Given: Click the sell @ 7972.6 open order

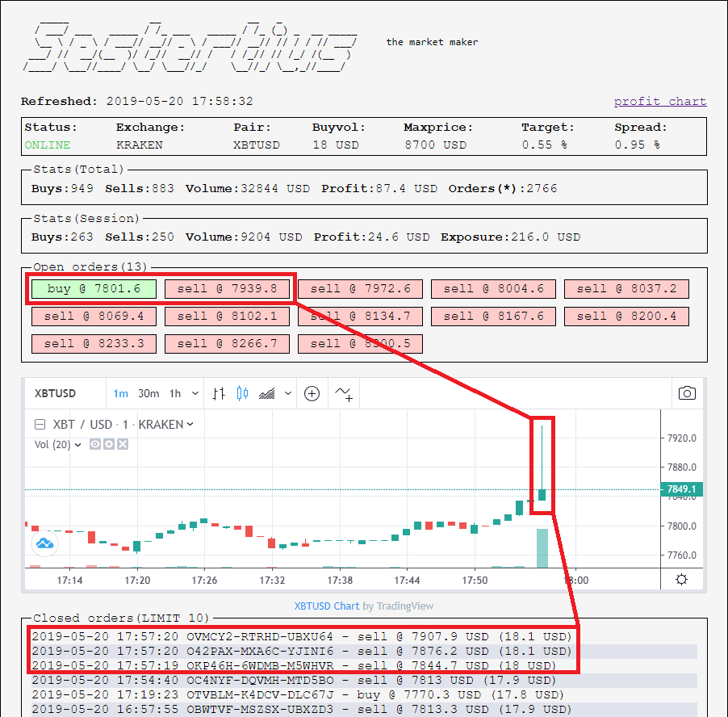Looking at the screenshot, I should coord(360,289).
